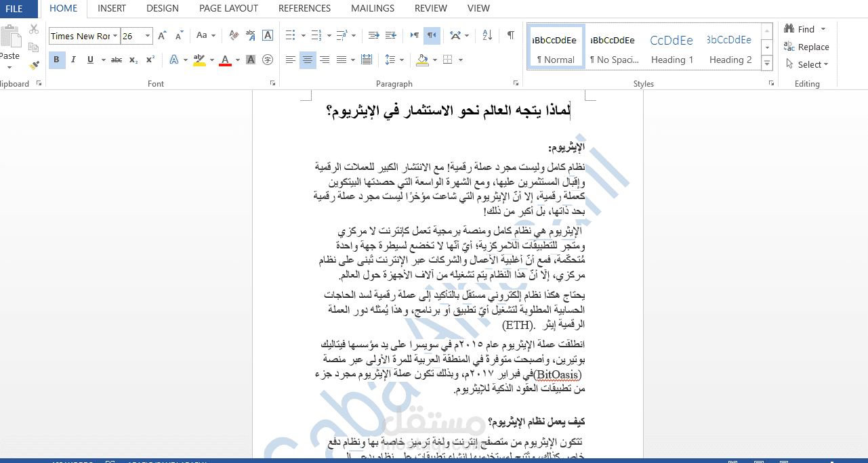Click the Borders icon
The height and width of the screenshot is (463, 868).
(x=447, y=60)
